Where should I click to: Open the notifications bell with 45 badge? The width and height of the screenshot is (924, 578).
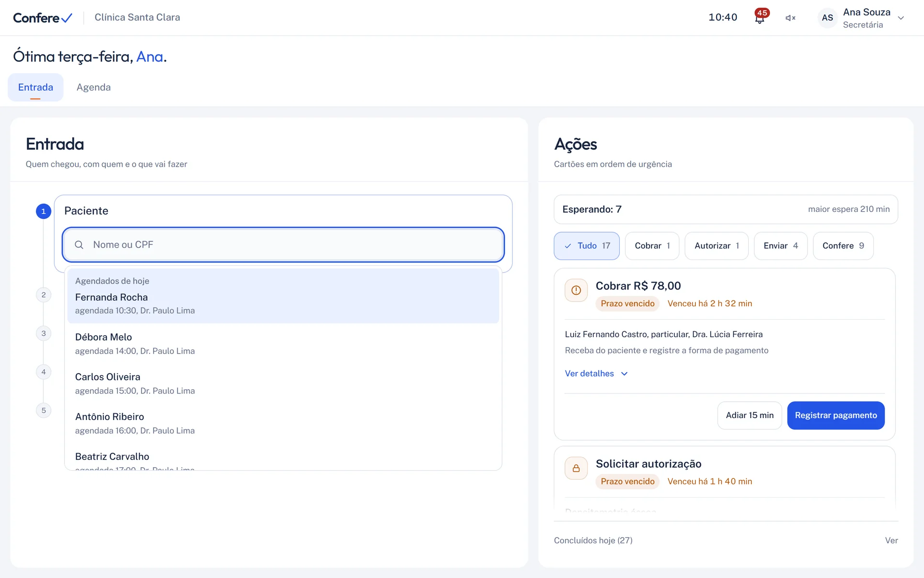point(760,18)
